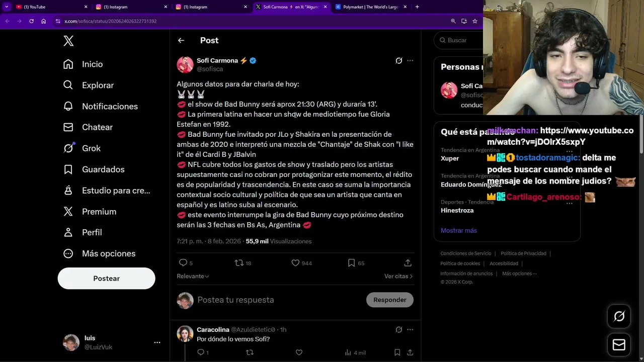This screenshot has width=644, height=362.
Task: Open Más opciones in sidebar
Action: (99, 253)
